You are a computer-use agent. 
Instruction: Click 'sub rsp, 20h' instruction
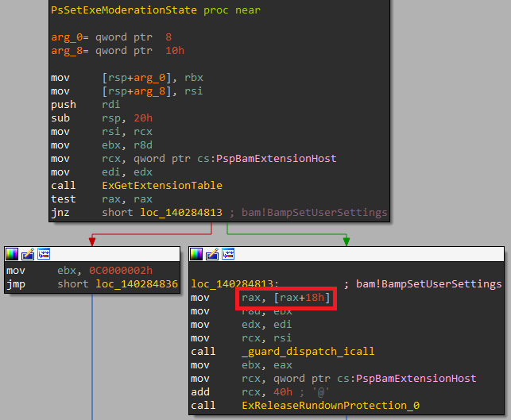102,118
